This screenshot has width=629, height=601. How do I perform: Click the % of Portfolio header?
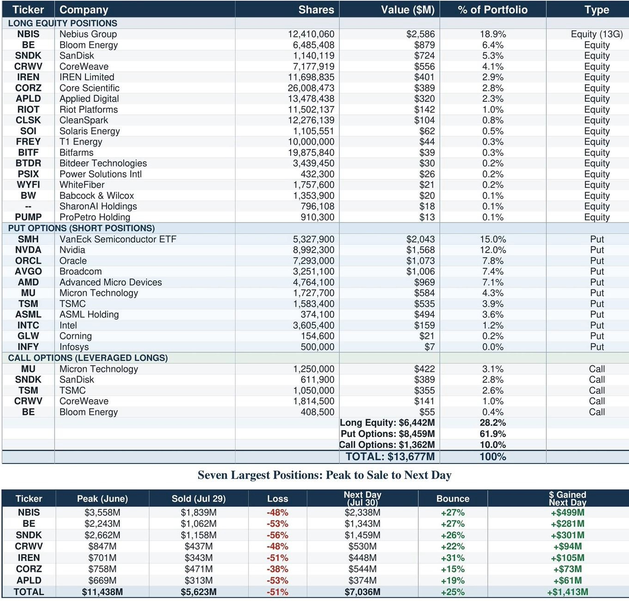tap(493, 10)
